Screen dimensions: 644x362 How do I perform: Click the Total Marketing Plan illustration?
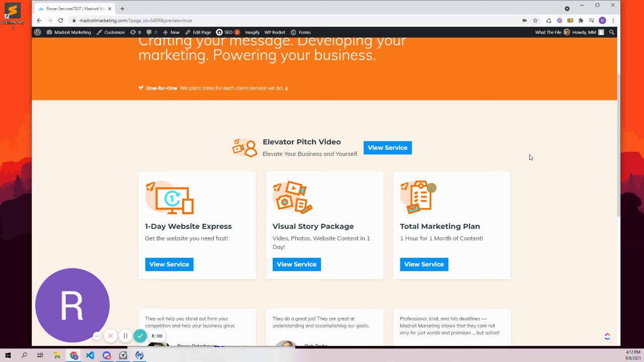tap(418, 198)
